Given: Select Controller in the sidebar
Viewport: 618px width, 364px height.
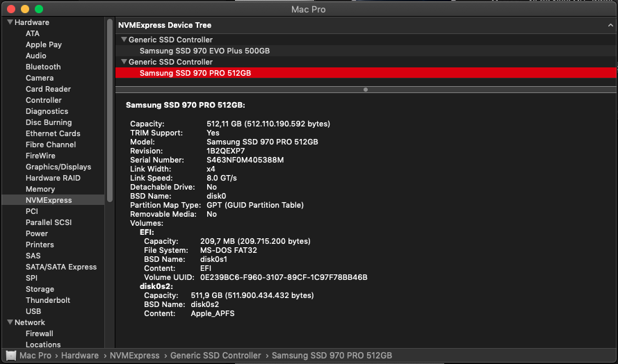Looking at the screenshot, I should tap(44, 100).
